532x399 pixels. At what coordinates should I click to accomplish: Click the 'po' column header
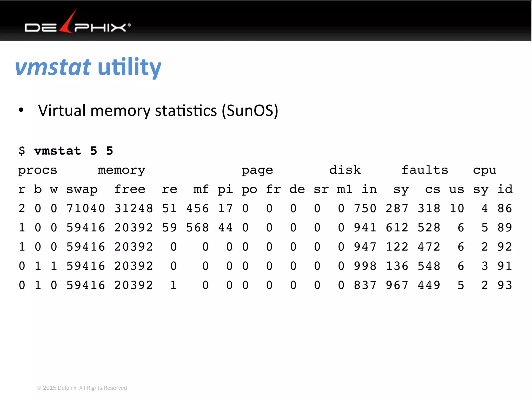[x=249, y=190]
